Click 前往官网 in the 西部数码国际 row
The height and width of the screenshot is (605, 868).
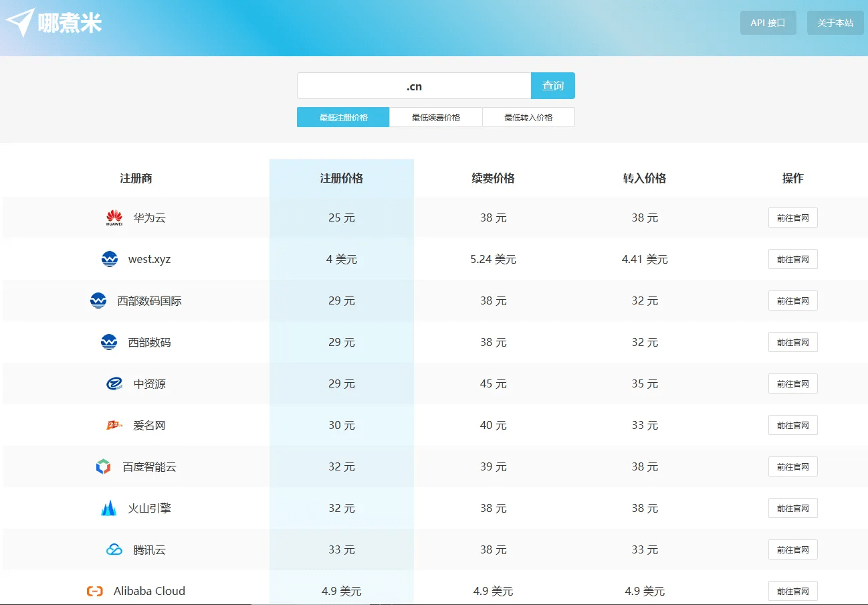click(792, 301)
